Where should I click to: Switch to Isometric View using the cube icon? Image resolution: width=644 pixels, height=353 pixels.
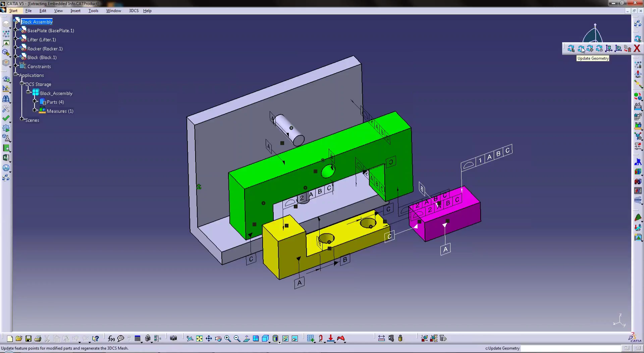click(265, 339)
